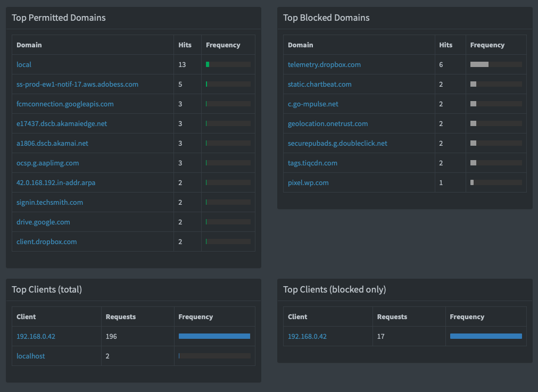The height and width of the screenshot is (392, 538).
Task: Open the blocked telemetry.dropbox.com link
Action: [324, 64]
